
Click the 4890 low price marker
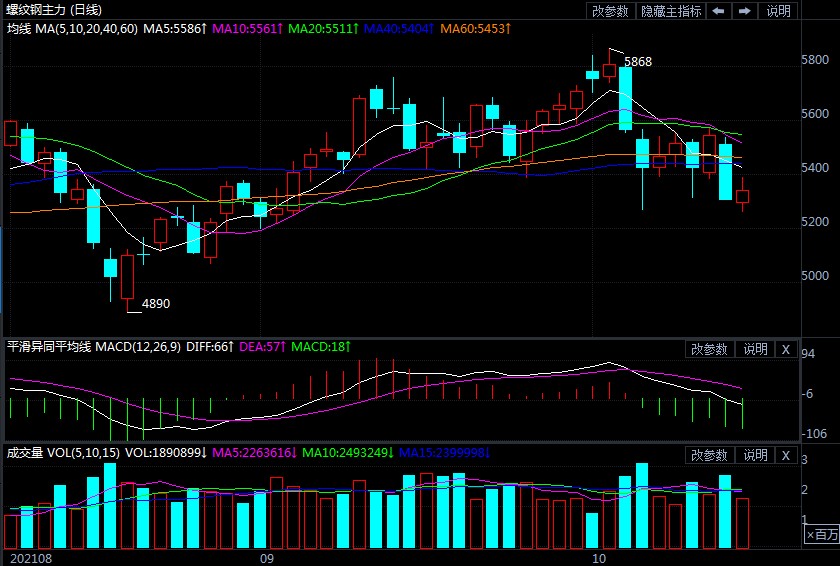point(155,303)
